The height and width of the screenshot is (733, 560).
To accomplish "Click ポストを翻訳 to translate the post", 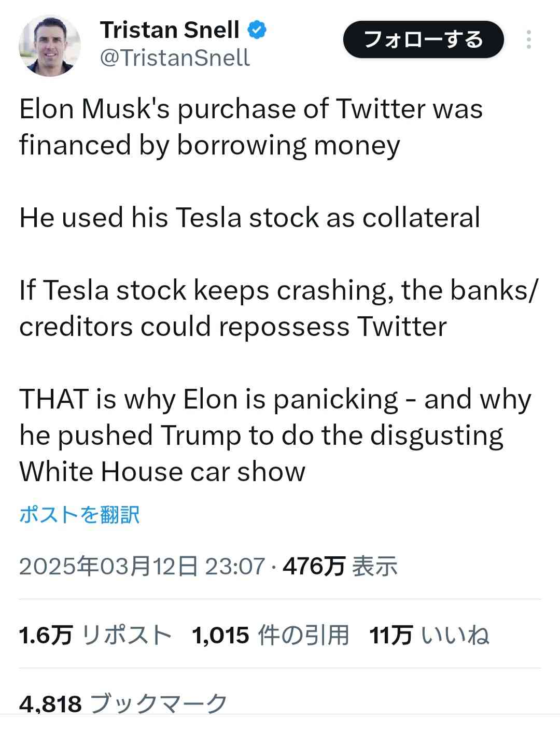I will click(x=79, y=515).
